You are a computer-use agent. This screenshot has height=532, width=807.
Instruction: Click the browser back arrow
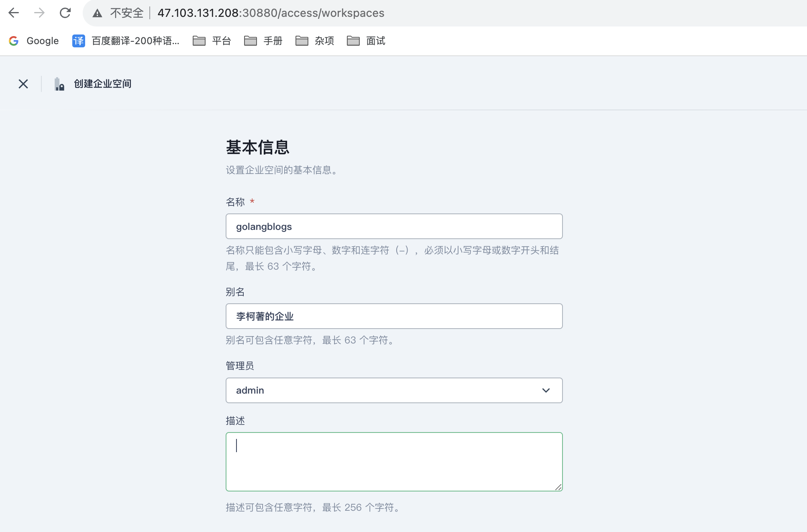[x=14, y=13]
